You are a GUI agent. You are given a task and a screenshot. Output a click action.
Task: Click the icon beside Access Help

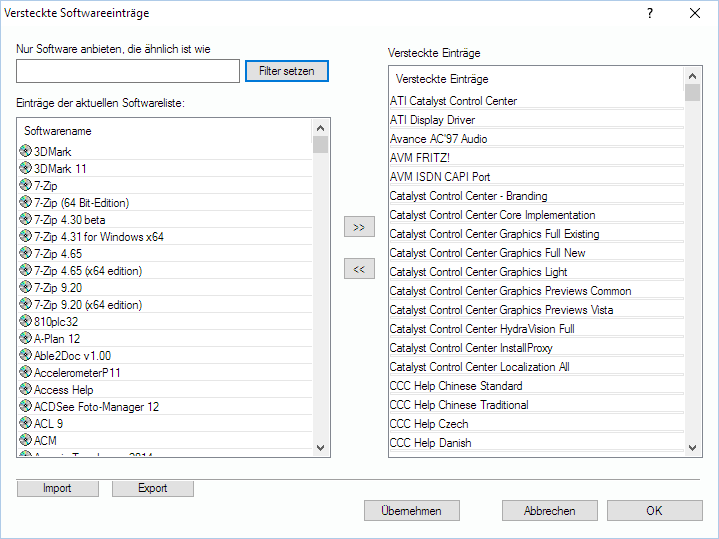pos(26,389)
